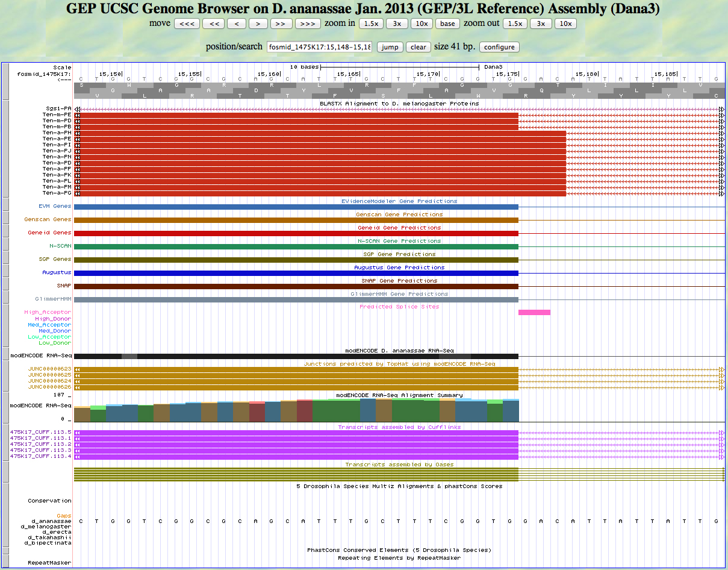Click the Gaps label in conservation track
Viewport: 728px width, 570px height.
pyautogui.click(x=64, y=516)
